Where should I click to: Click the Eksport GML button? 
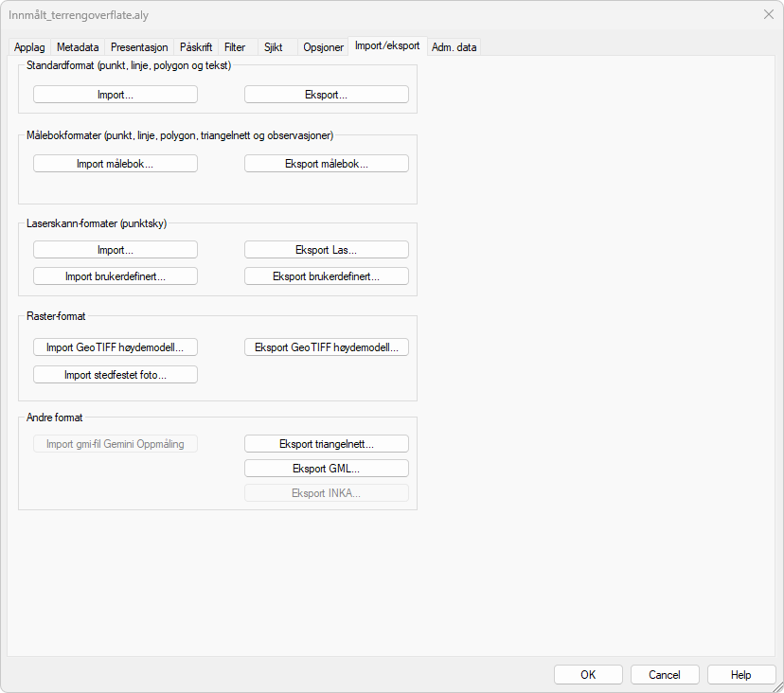[327, 469]
